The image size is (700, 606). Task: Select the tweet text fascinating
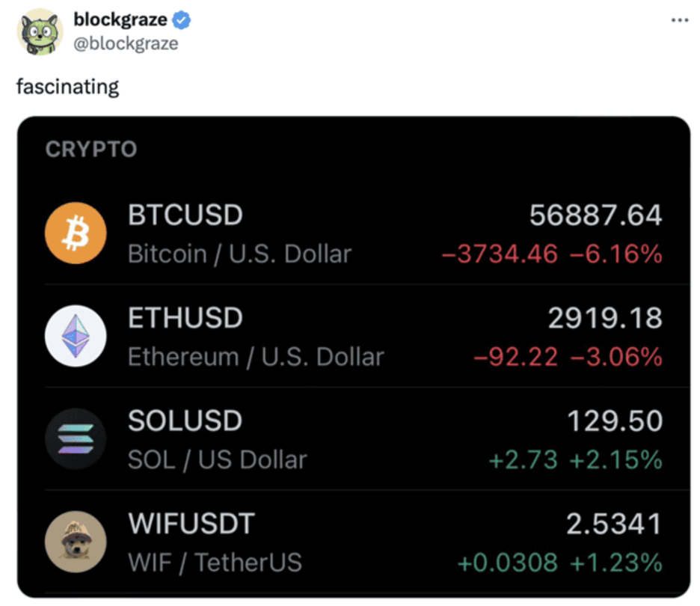(67, 87)
